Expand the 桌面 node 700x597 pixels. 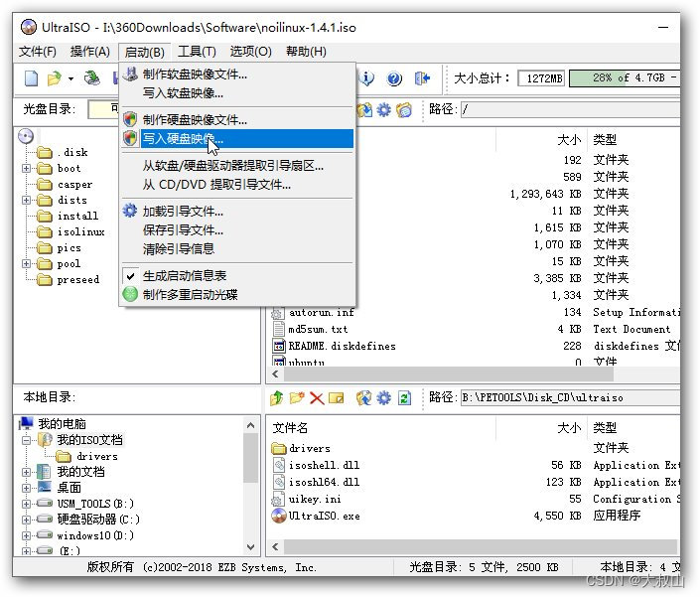click(x=26, y=488)
